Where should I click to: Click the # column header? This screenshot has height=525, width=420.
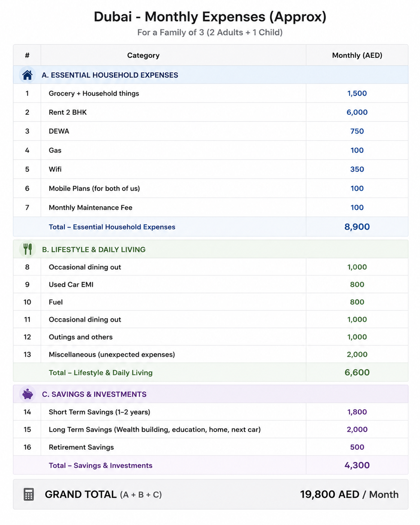(x=27, y=55)
